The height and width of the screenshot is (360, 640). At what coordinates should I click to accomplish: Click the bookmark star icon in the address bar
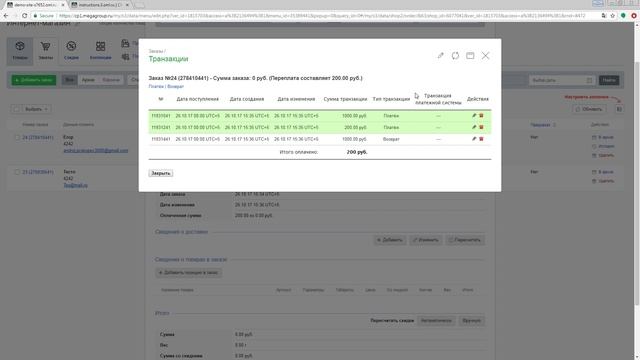(613, 16)
